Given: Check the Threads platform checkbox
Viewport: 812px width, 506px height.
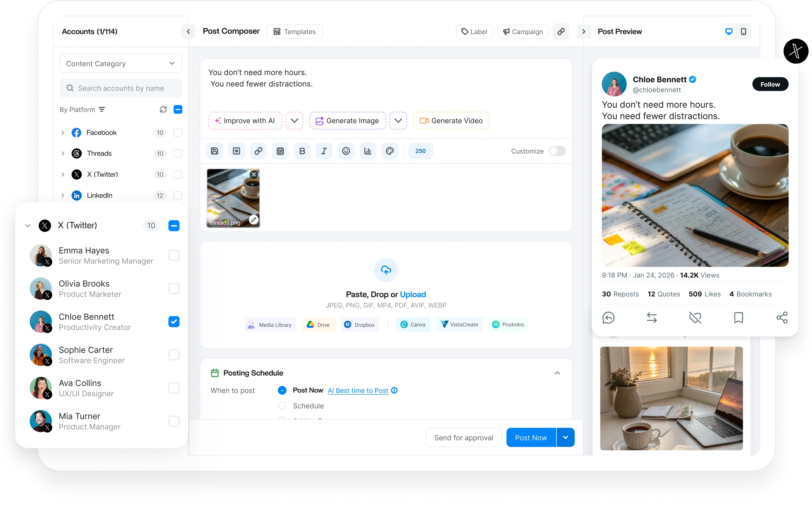Looking at the screenshot, I should click(178, 154).
